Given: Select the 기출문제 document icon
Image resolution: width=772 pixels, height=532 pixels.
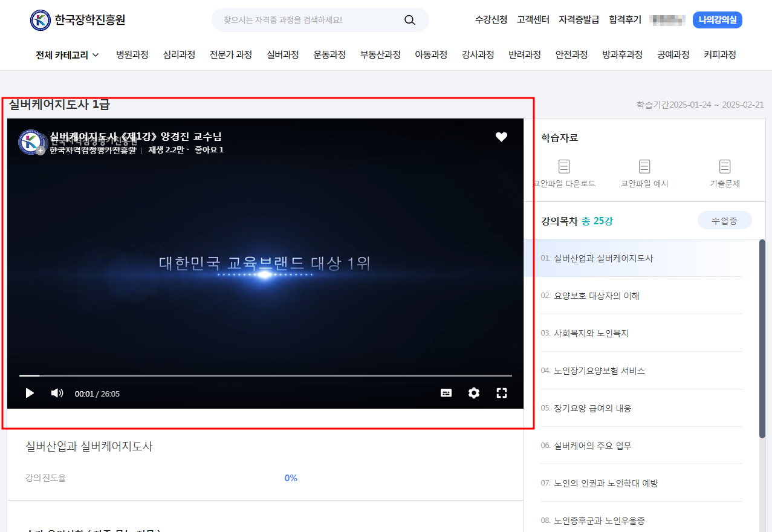Looking at the screenshot, I should coord(725,166).
